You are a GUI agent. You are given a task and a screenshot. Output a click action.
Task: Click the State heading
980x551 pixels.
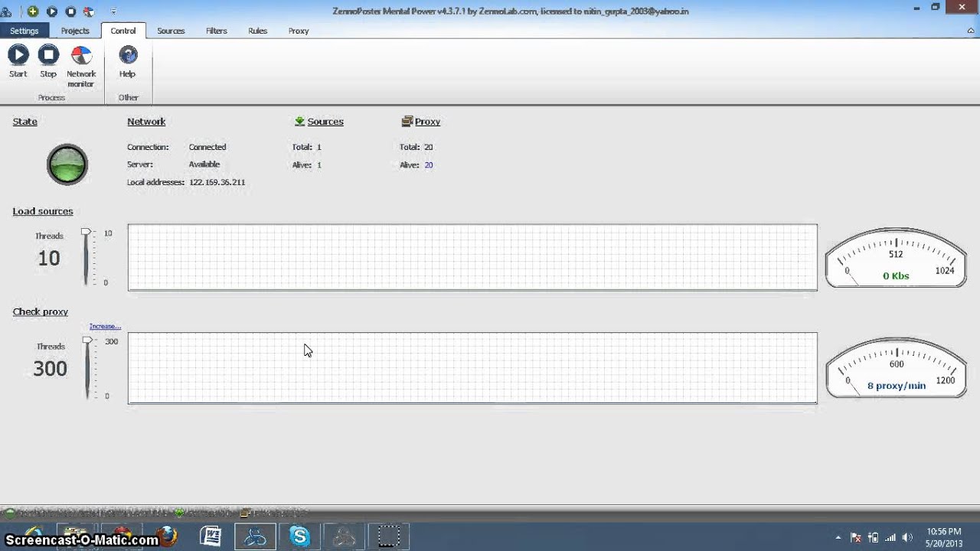25,122
